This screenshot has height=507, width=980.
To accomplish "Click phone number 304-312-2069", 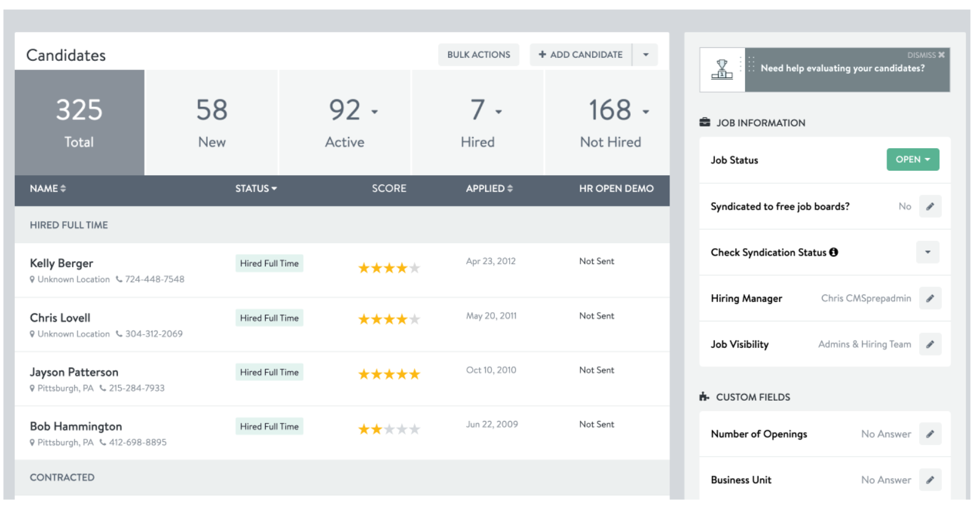I will tap(154, 334).
